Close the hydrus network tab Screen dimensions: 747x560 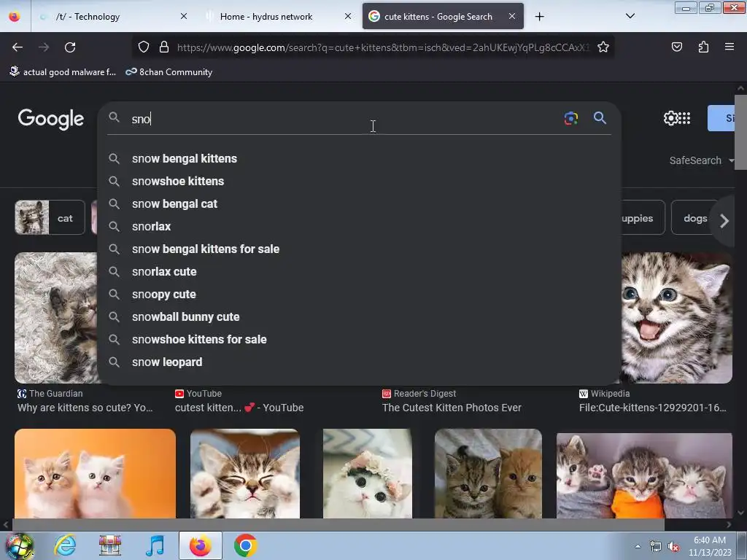pyautogui.click(x=348, y=16)
